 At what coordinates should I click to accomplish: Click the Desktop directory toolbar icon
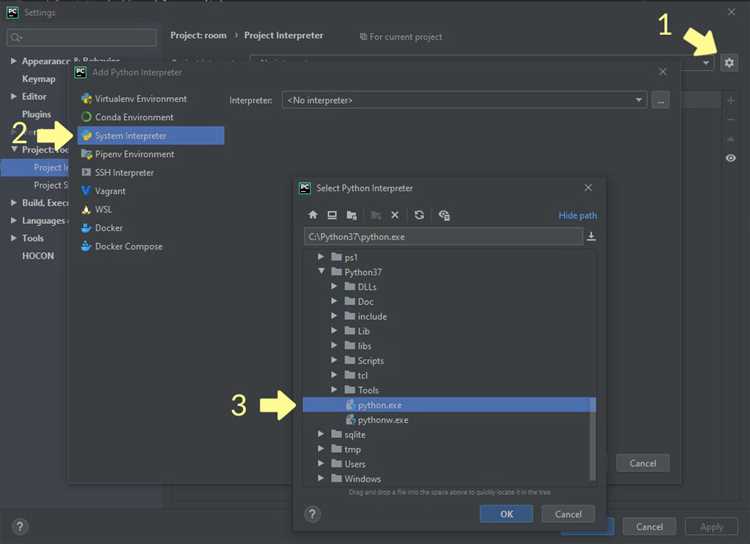[332, 215]
